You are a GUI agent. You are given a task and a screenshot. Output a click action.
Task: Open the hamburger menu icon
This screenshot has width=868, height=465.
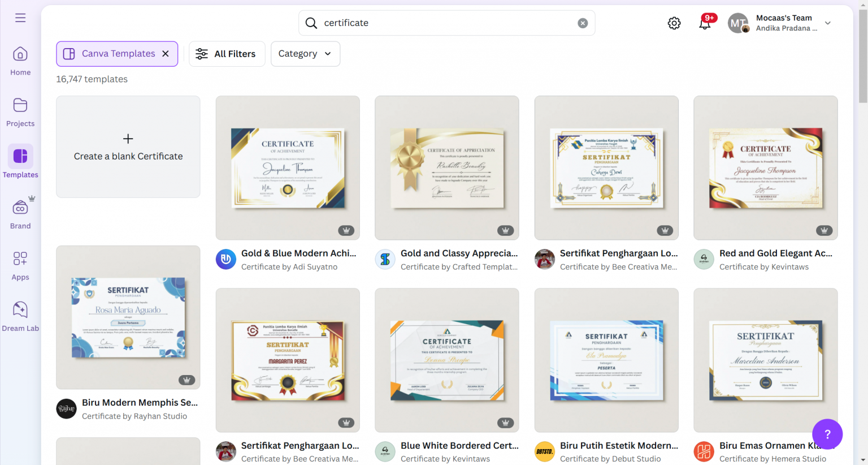[x=20, y=18]
